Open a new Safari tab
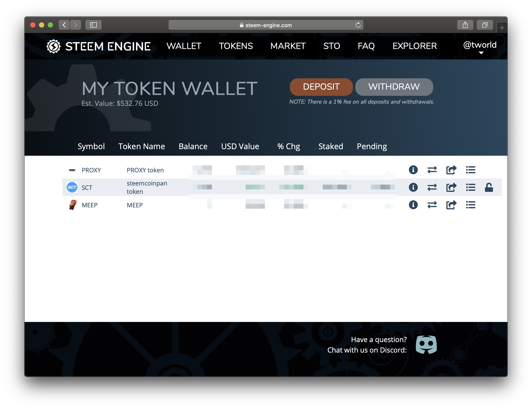532x409 pixels. pyautogui.click(x=502, y=28)
